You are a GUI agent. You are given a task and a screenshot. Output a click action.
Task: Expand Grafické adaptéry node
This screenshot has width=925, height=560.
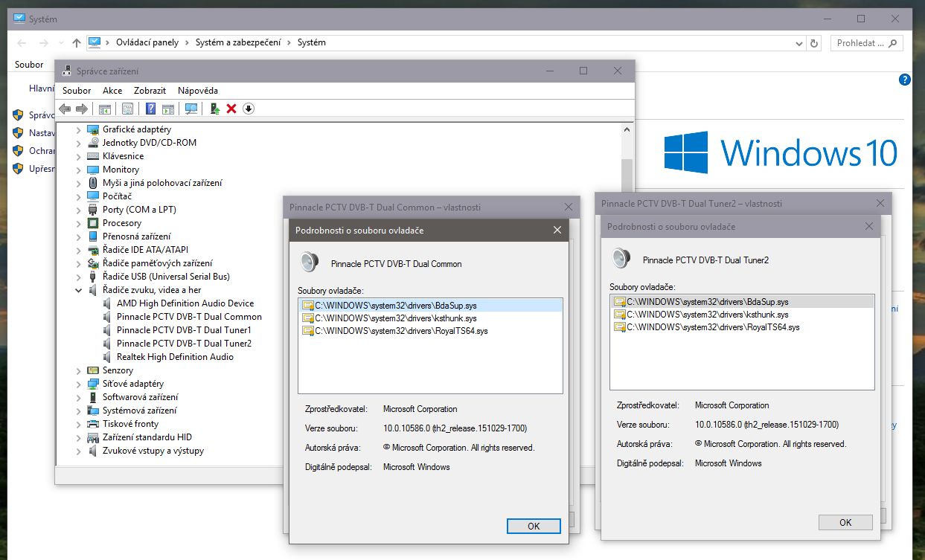(79, 129)
